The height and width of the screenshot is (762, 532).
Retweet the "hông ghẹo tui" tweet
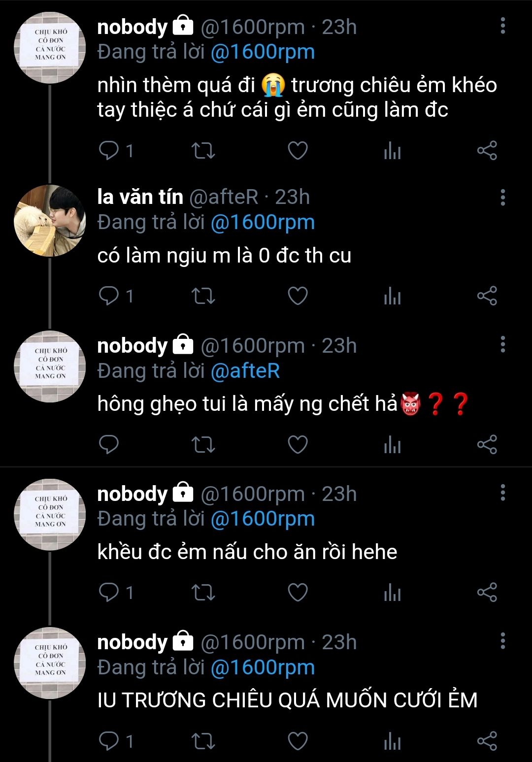coord(203,445)
